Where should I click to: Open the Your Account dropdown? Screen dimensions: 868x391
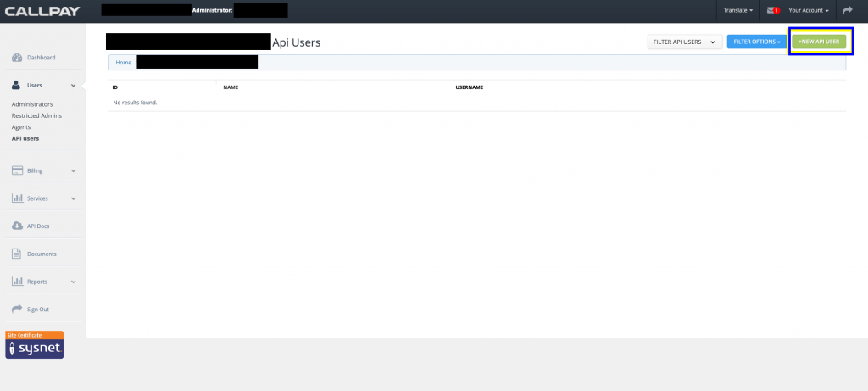pyautogui.click(x=808, y=10)
